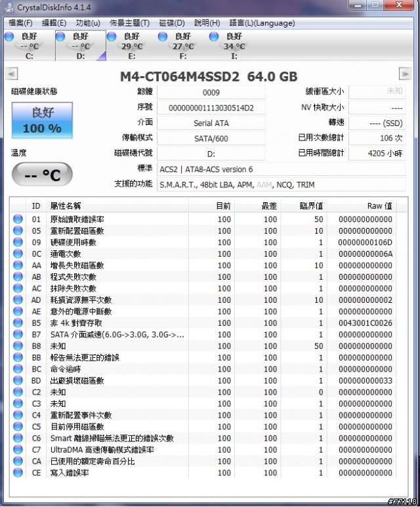
Task: Click status icon of attribute 09
Action: point(18,242)
